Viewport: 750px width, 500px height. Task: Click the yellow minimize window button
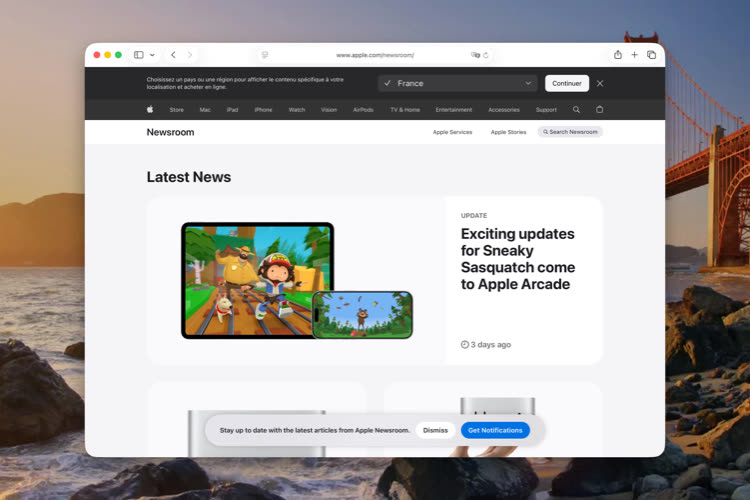[108, 55]
